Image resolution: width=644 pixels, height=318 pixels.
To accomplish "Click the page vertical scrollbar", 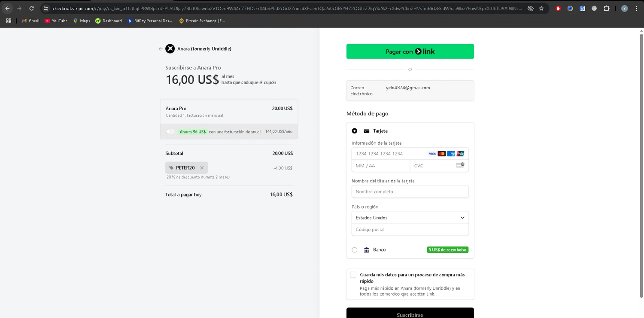I will point(641,165).
